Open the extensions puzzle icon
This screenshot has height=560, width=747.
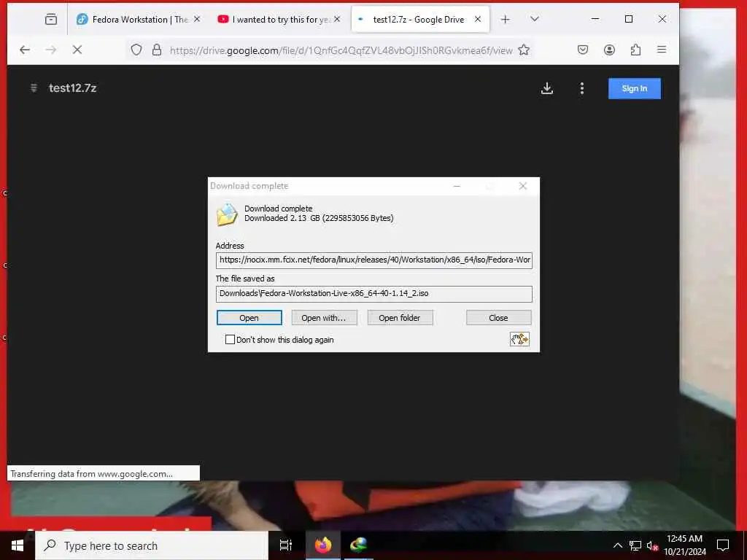[635, 50]
